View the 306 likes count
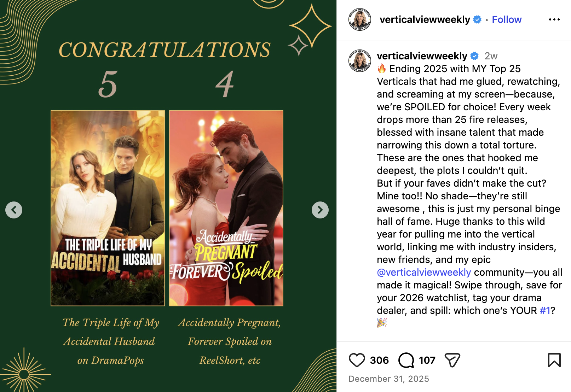571x392 pixels. point(379,360)
